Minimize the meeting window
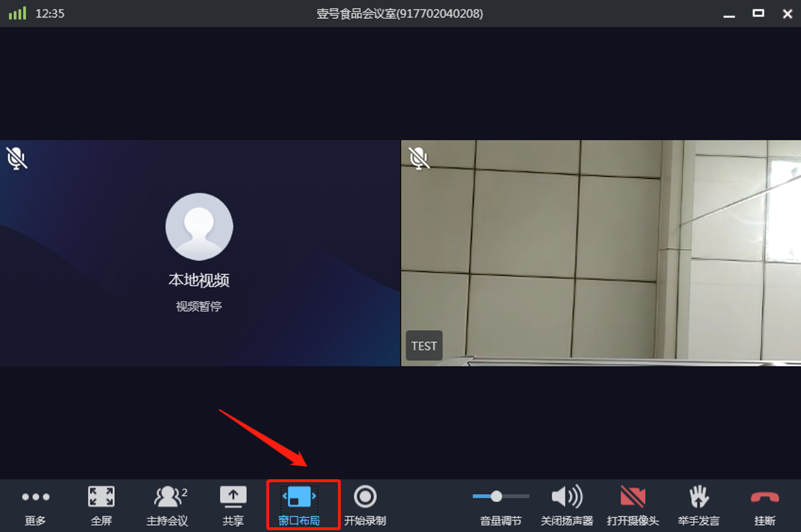The width and height of the screenshot is (801, 532). [729, 15]
